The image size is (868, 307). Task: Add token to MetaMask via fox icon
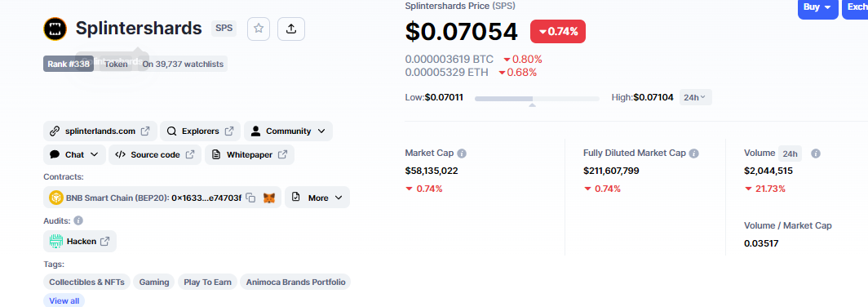[x=269, y=198]
